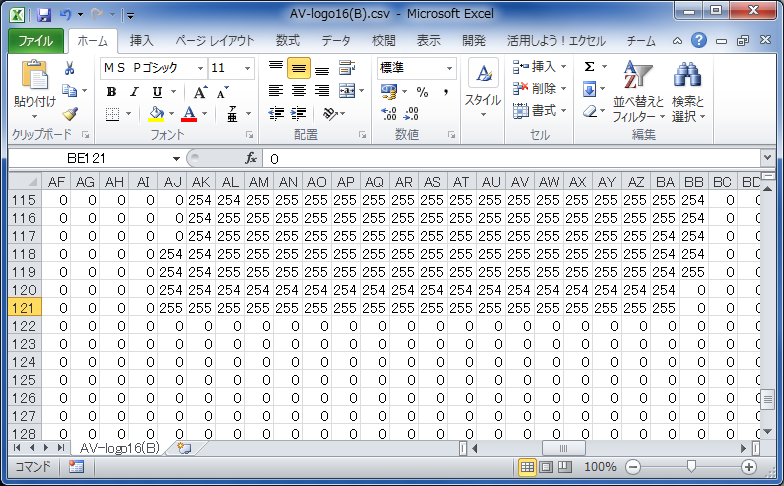Click the Undo icon
This screenshot has height=486, width=784.
click(x=65, y=14)
